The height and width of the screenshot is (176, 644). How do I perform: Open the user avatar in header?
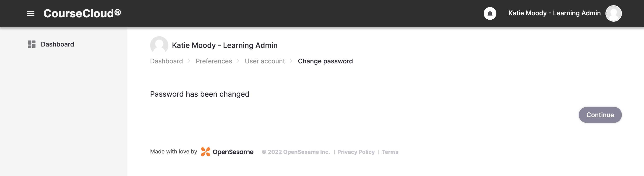click(x=613, y=13)
